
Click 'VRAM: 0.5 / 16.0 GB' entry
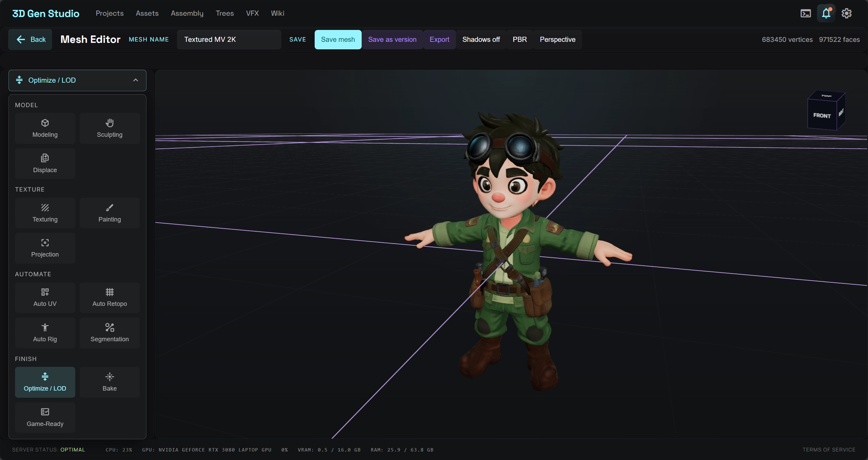[329, 450]
